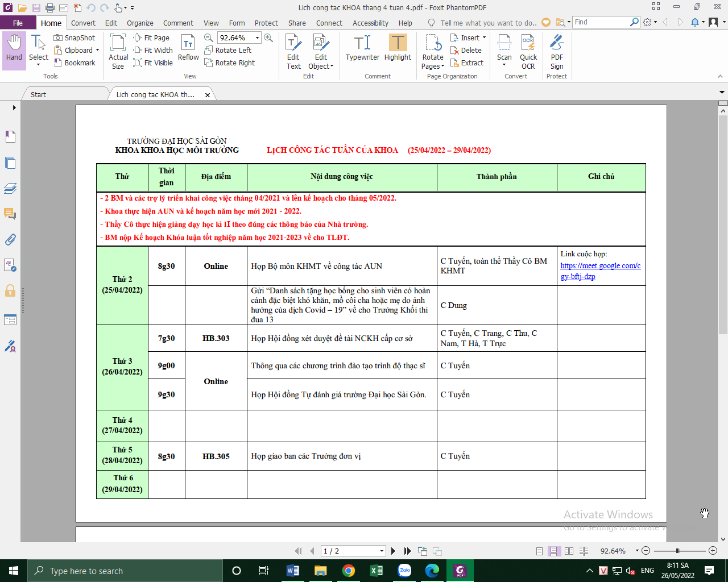Open the PDF Sign tool
This screenshot has width=728, height=582.
click(x=557, y=51)
